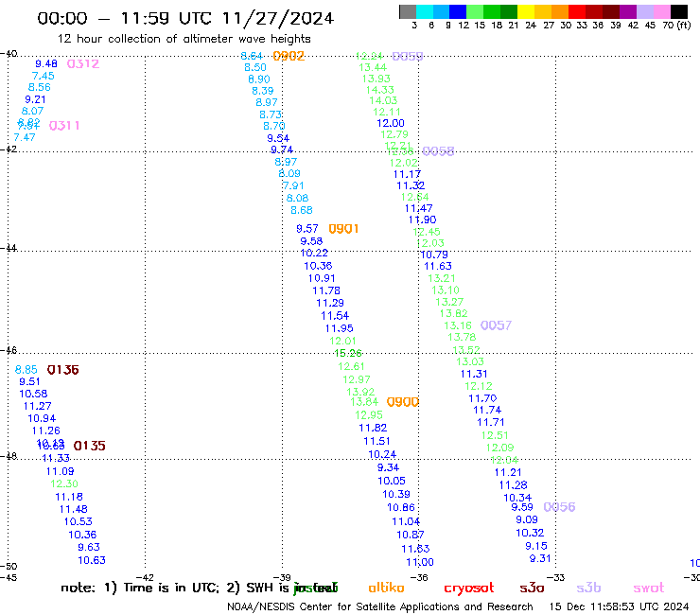
Task: Click the longitude axis label -39
Action: [x=282, y=577]
